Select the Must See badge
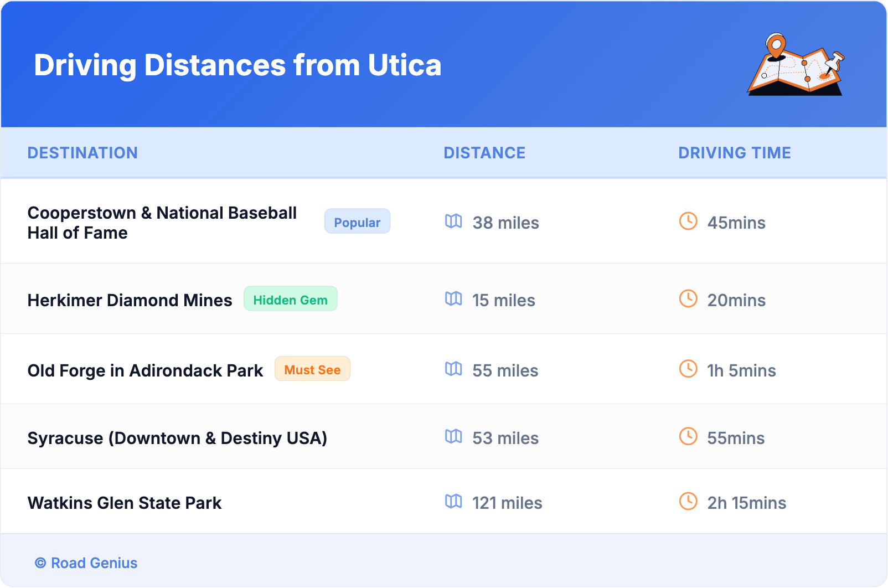 click(x=312, y=369)
